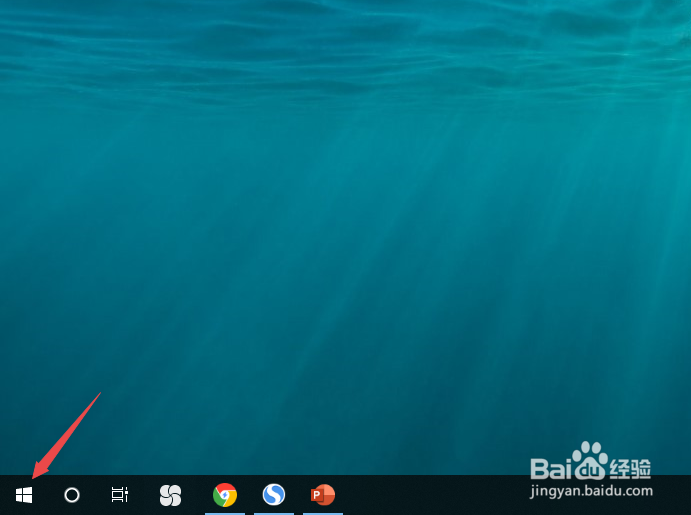
Task: Open Cortana search circle icon
Action: 72,495
